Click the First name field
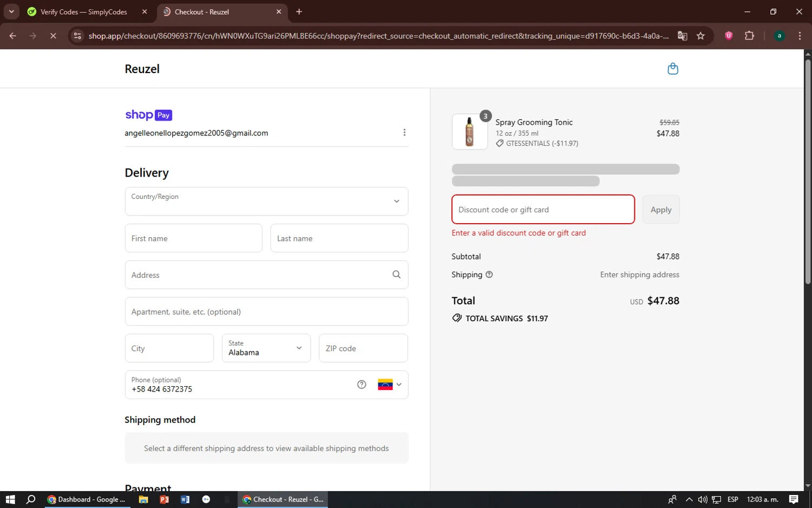This screenshot has height=508, width=812. [193, 238]
